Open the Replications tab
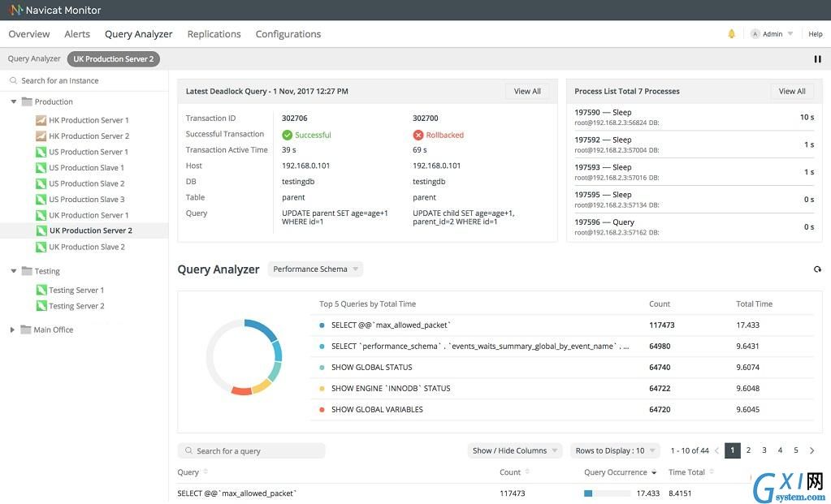 point(214,34)
